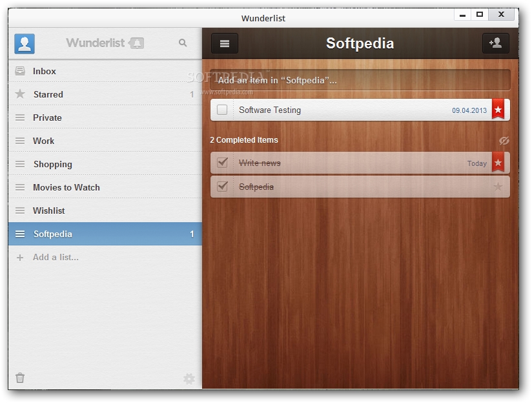Image resolution: width=532 pixels, height=403 pixels.
Task: Click the list icon beside Shopping
Action: pyautogui.click(x=20, y=164)
